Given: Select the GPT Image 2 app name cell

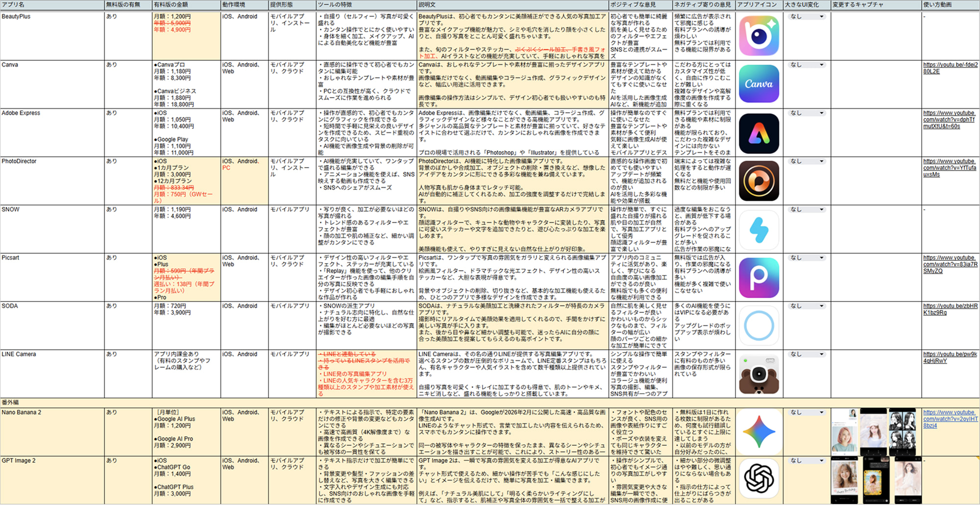Looking at the screenshot, I should pyautogui.click(x=52, y=480).
